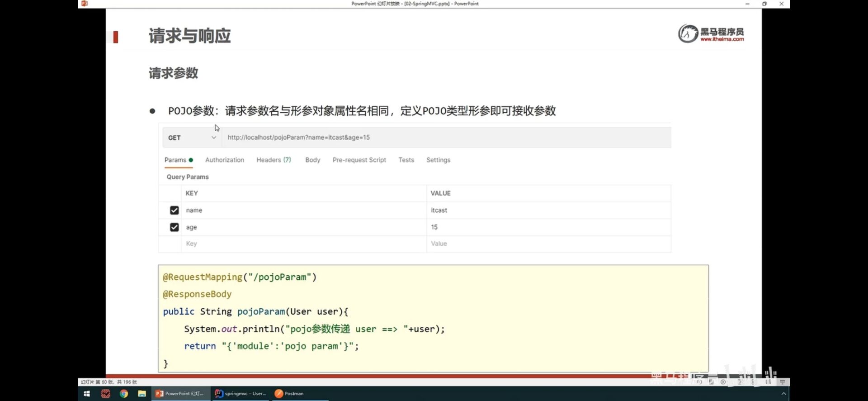Click the slide title 请求与响应
Image resolution: width=868 pixels, height=401 pixels.
[190, 36]
